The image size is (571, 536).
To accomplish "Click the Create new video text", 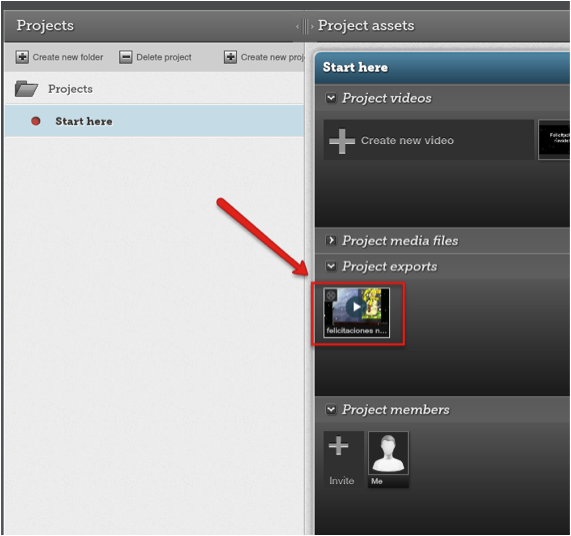I will click(x=407, y=141).
